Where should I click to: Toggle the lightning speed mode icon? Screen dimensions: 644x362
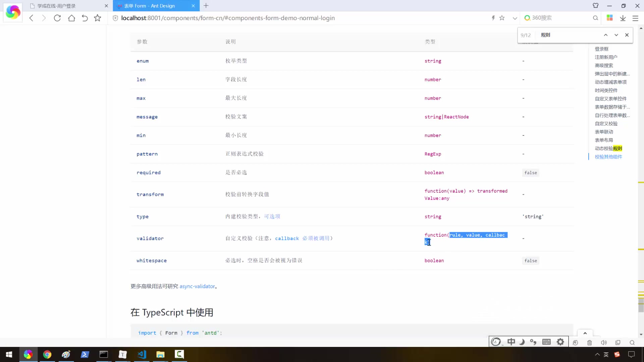(493, 18)
